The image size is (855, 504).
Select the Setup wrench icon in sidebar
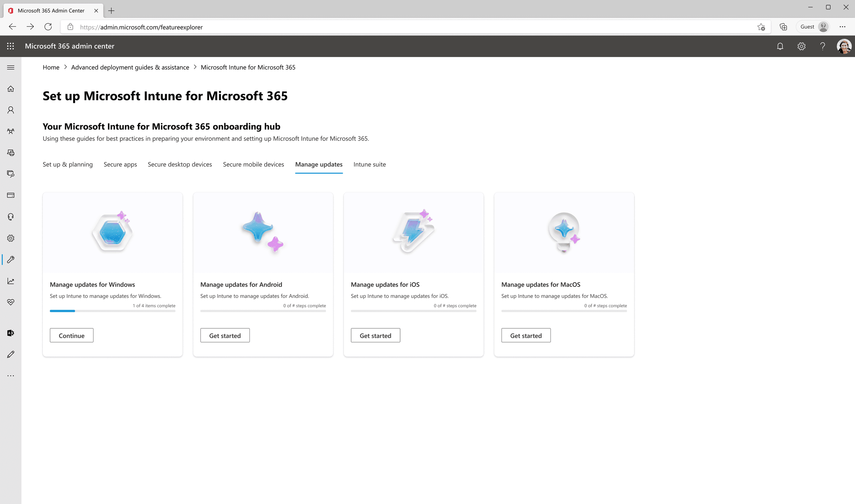coord(11,260)
